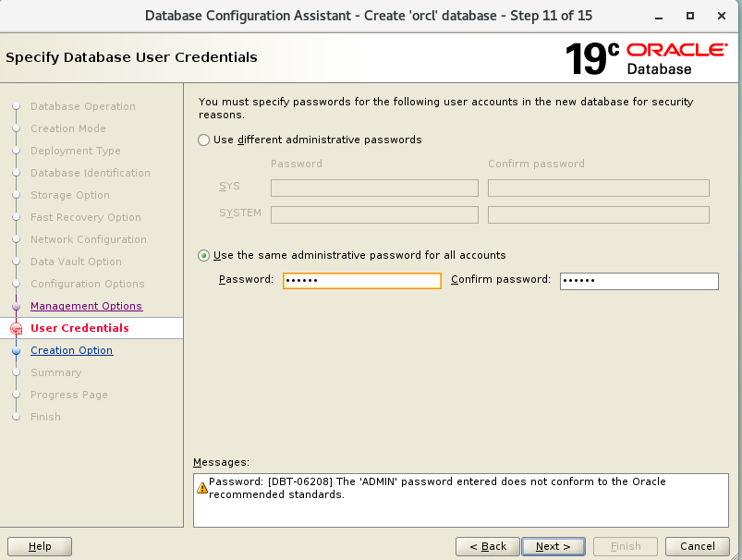Maximize the Database Configuration Assistant window
Screen dimensions: 742x560
pyautogui.click(x=690, y=16)
